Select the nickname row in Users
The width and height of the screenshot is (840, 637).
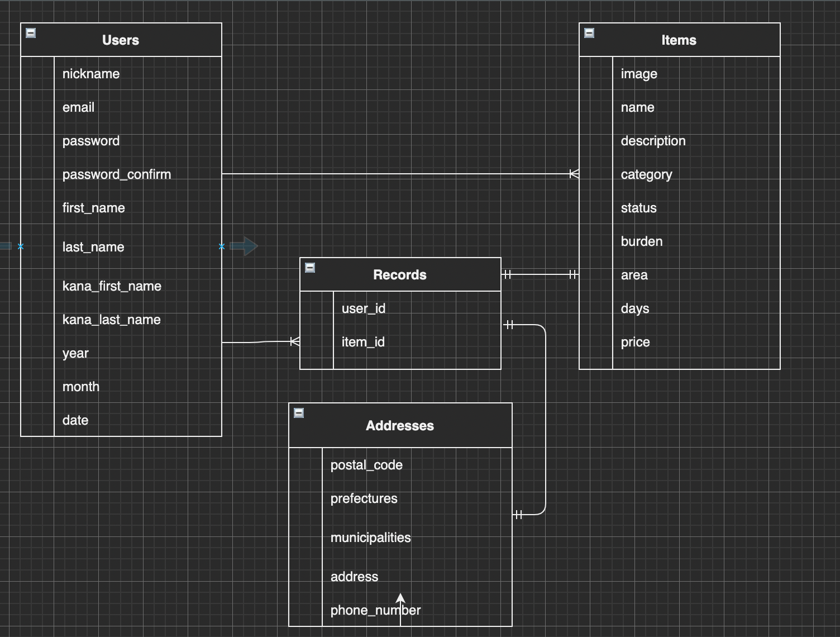121,73
